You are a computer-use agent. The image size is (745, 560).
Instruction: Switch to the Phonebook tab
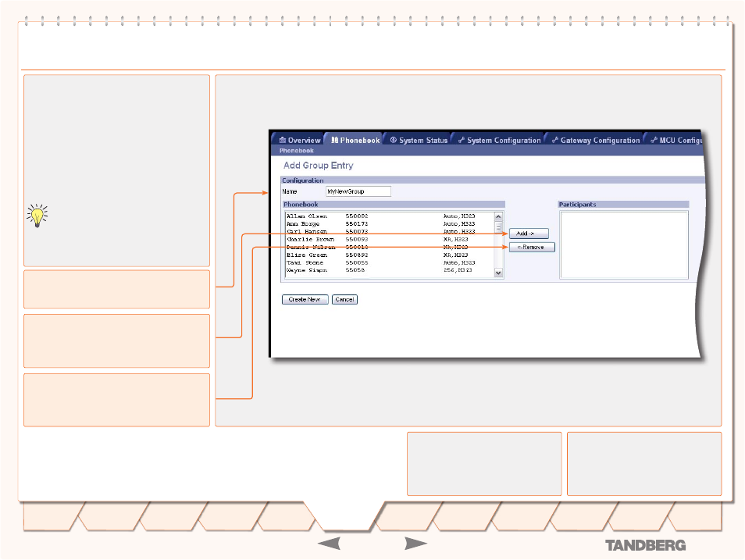[x=355, y=140]
